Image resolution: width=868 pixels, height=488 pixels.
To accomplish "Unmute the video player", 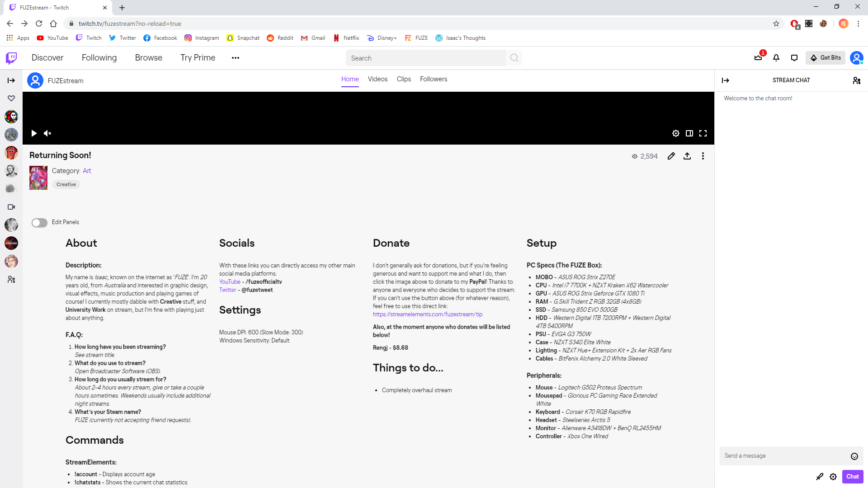I will pyautogui.click(x=47, y=133).
